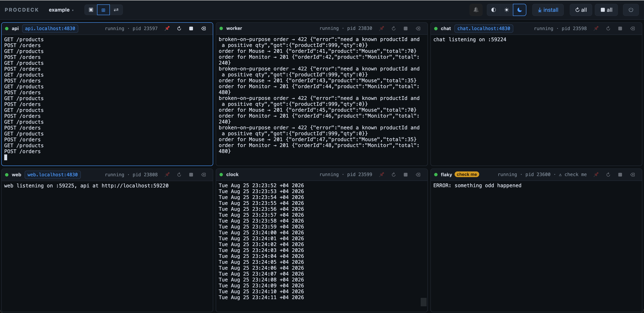Clear the chat pane output
644x313 pixels.
click(x=632, y=28)
